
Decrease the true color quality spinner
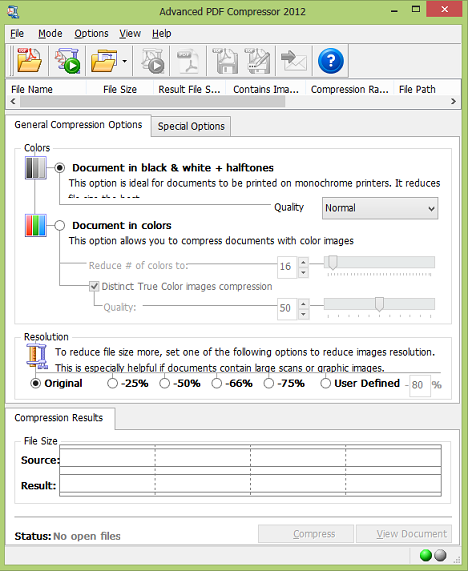pos(303,314)
